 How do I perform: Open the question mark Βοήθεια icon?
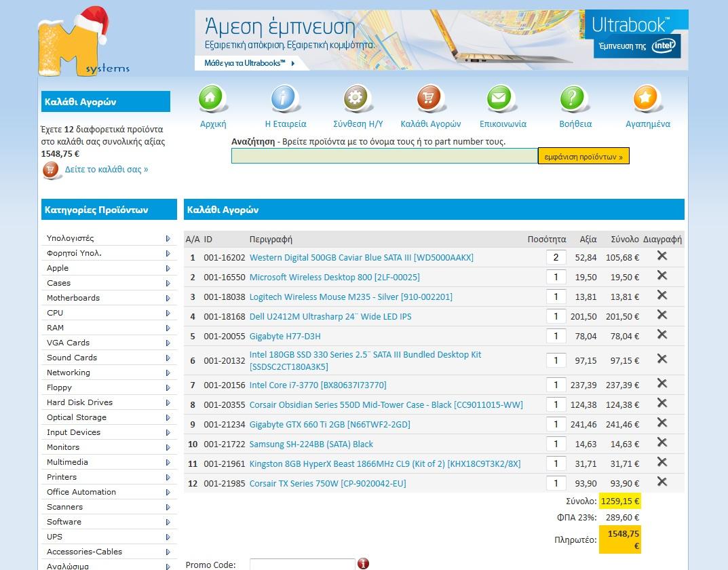pos(575,99)
